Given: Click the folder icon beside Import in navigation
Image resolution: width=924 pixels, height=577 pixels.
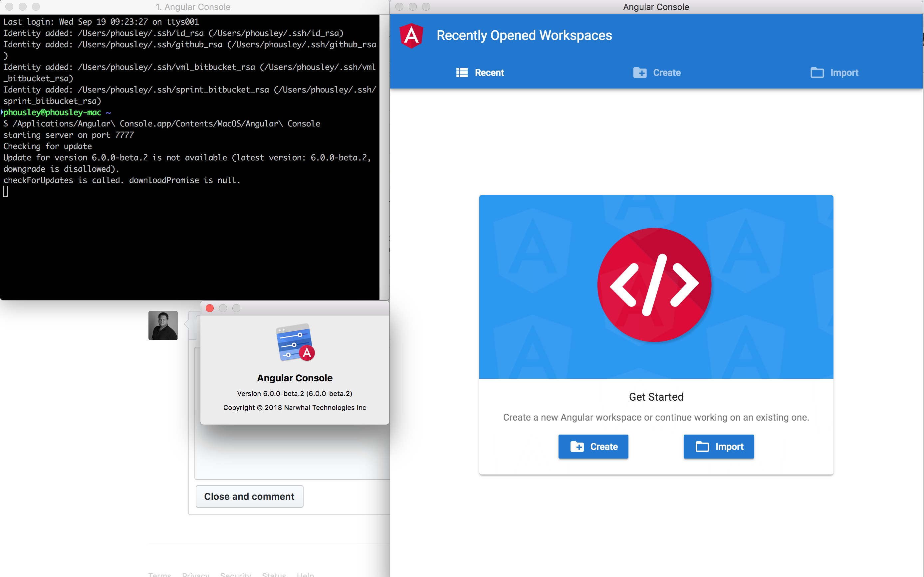Looking at the screenshot, I should click(817, 73).
